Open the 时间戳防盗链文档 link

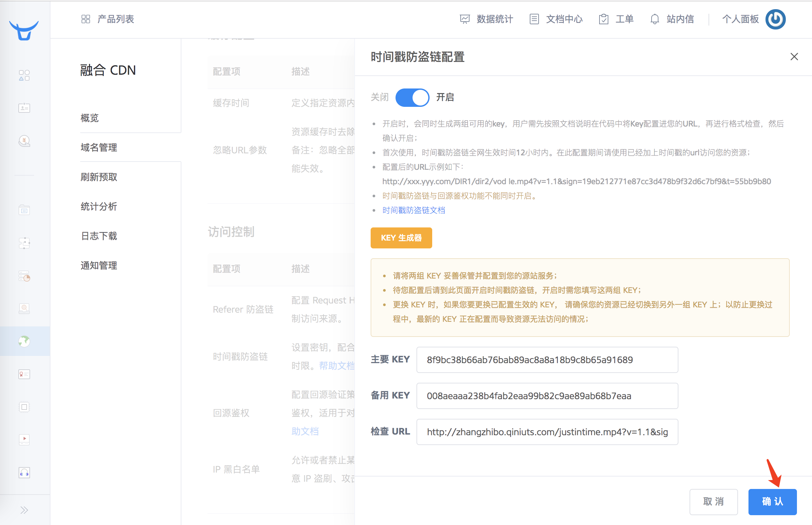point(414,210)
